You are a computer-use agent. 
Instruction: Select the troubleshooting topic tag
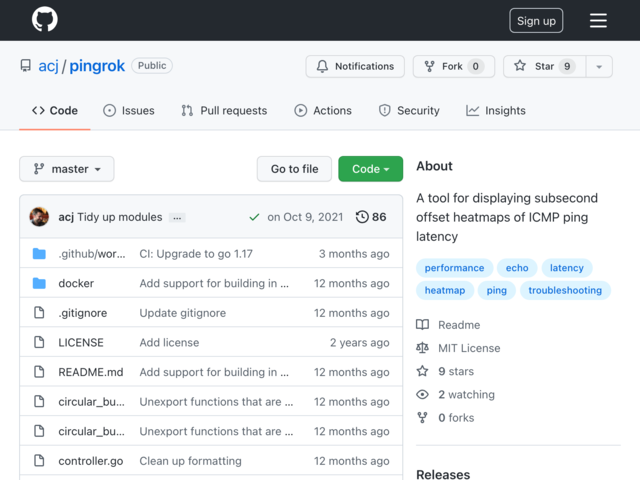point(565,290)
